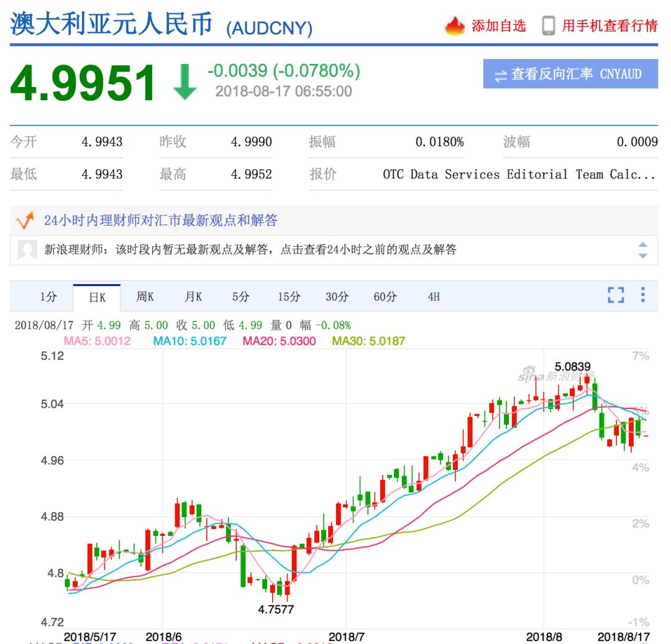Screen dimensions: 671x644
Task: Select the 5分 interval tab
Action: point(240,297)
